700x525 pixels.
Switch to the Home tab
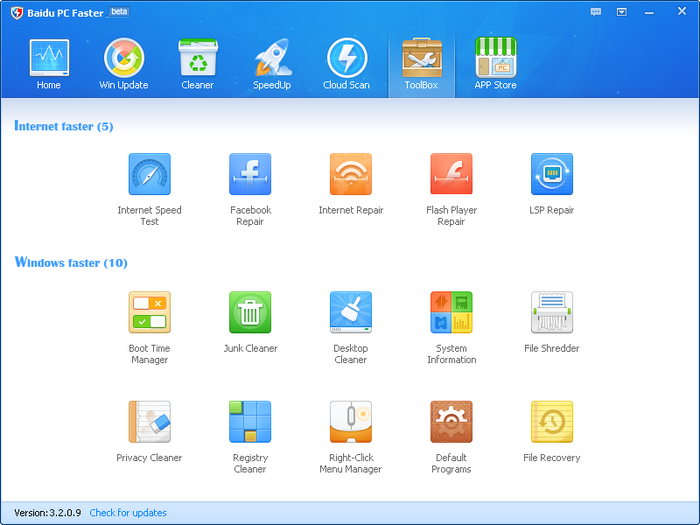pos(49,64)
